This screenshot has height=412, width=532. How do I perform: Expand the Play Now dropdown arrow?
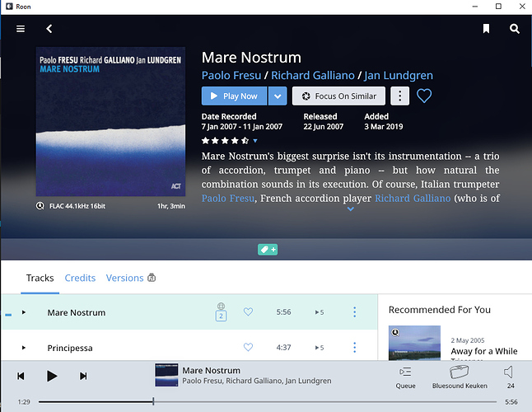coord(278,96)
